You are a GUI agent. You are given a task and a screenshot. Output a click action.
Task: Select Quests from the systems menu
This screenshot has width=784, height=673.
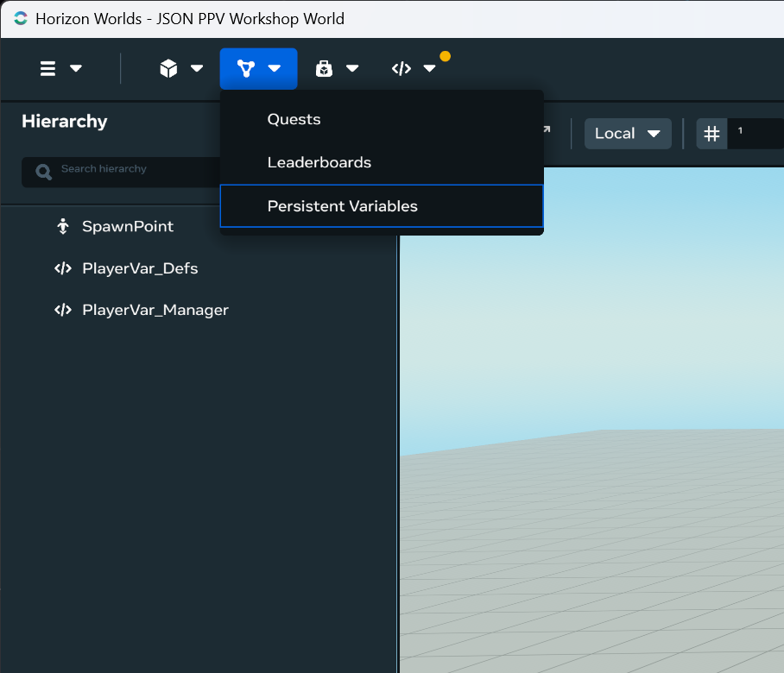[x=382, y=119]
